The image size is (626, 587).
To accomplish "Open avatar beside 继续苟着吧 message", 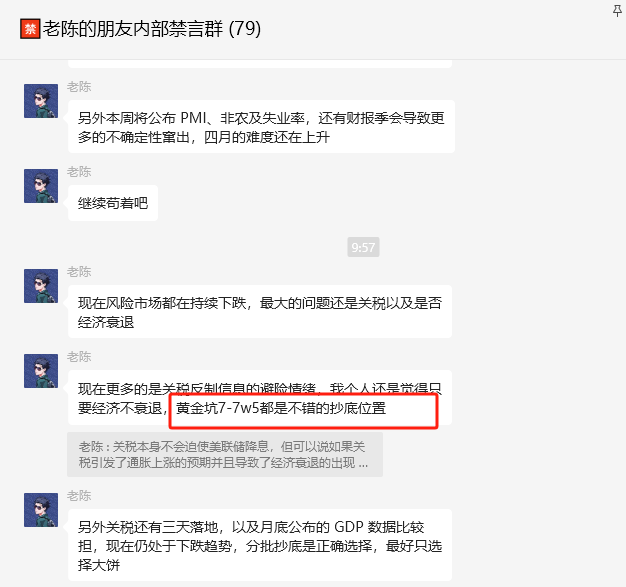I will click(x=41, y=186).
